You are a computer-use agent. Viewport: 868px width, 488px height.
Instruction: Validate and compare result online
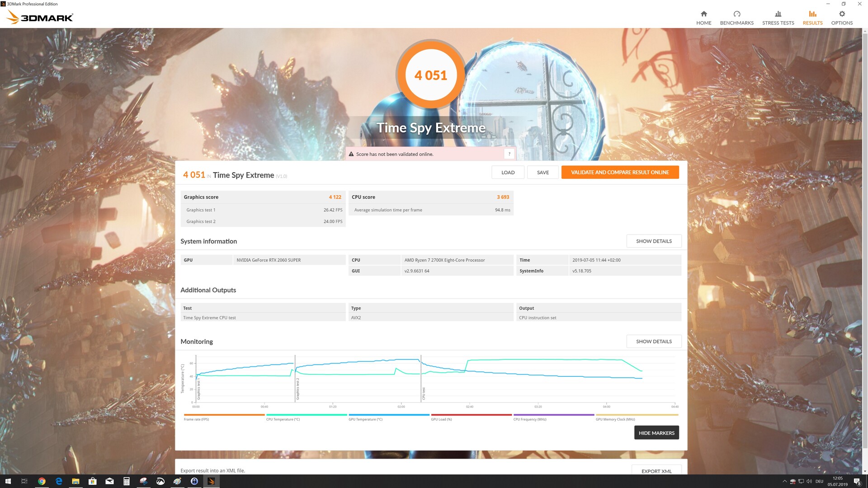(619, 173)
